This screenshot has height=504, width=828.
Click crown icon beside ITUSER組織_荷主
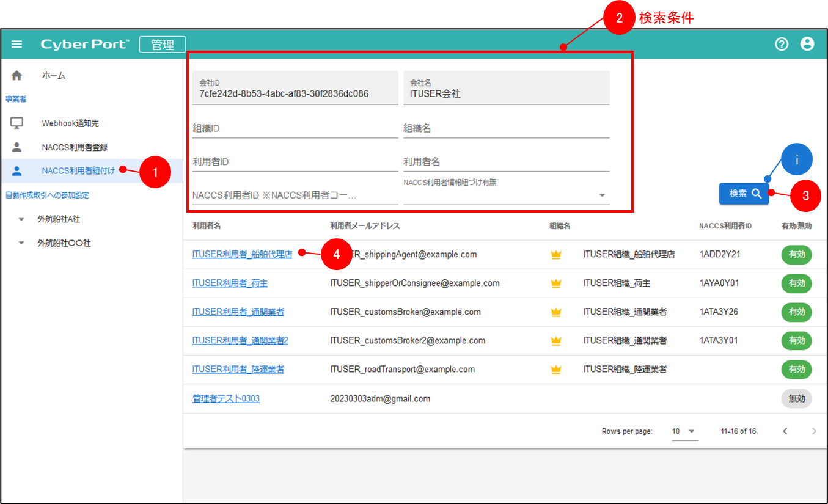(555, 283)
